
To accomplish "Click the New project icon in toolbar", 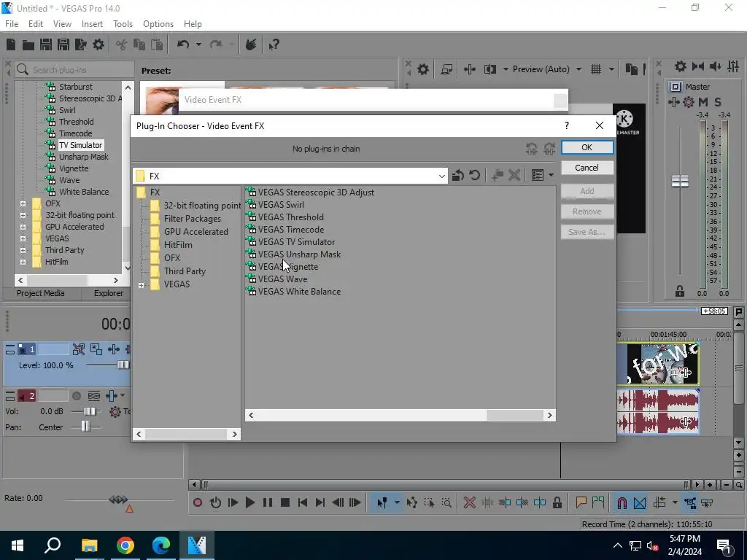I will pyautogui.click(x=11, y=44).
